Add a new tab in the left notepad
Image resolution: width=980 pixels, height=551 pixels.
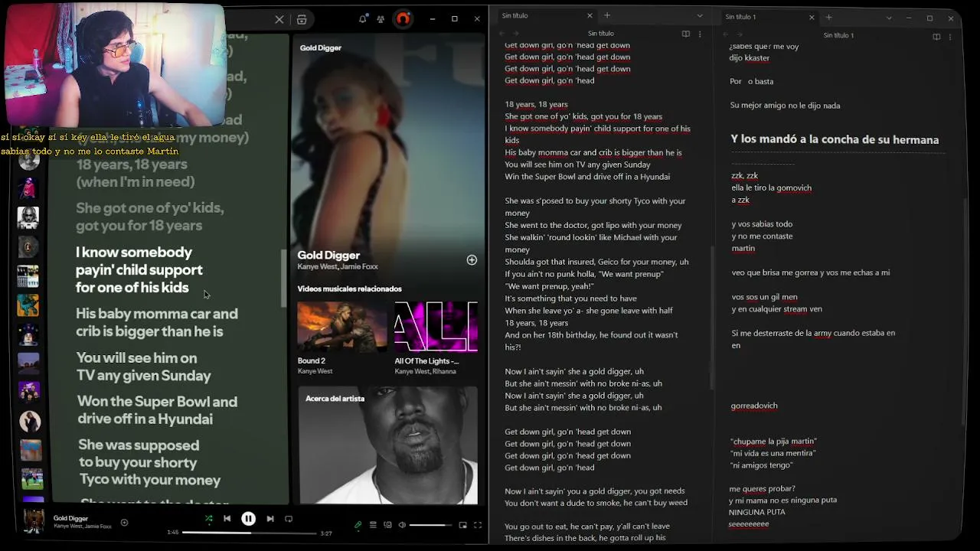coord(607,15)
